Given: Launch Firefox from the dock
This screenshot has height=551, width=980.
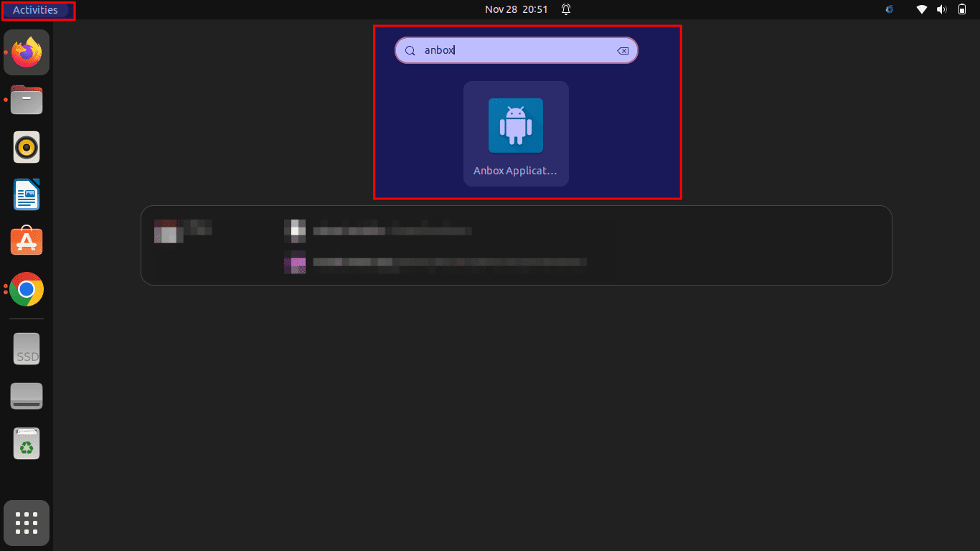Looking at the screenshot, I should tap(27, 52).
